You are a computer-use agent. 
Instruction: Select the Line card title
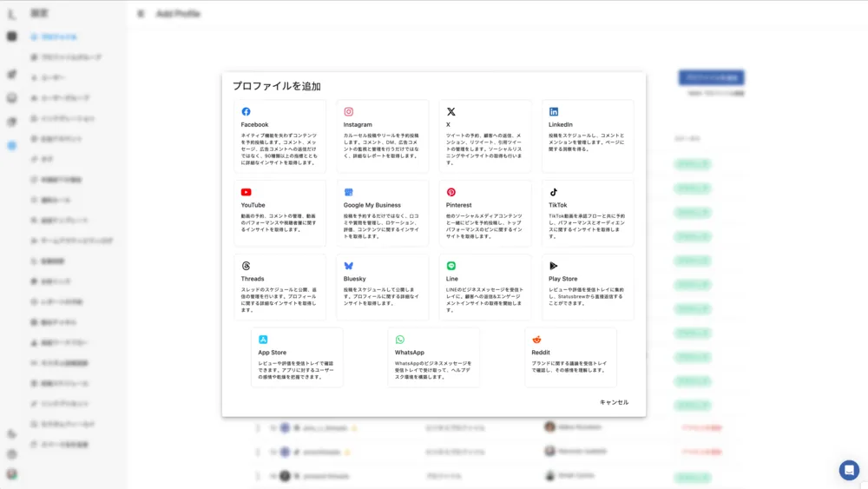(x=451, y=279)
